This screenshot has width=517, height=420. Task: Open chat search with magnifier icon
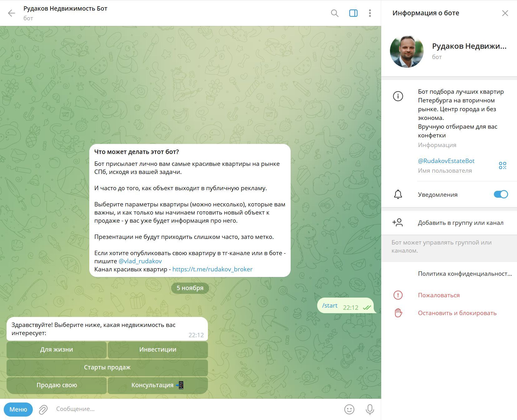334,13
